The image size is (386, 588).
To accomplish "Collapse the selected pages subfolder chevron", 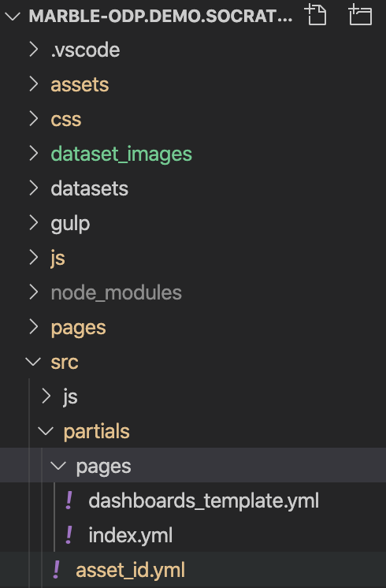I will click(x=58, y=466).
